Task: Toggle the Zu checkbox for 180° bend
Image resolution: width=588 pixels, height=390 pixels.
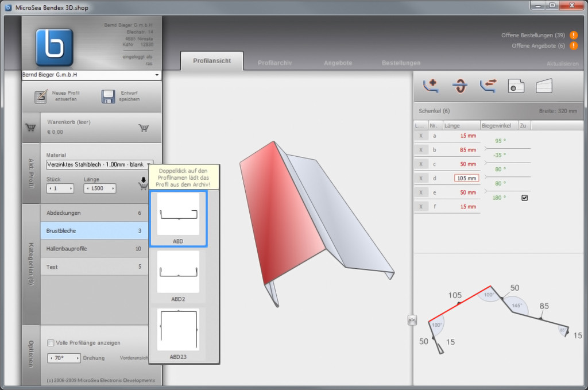Action: (x=524, y=198)
